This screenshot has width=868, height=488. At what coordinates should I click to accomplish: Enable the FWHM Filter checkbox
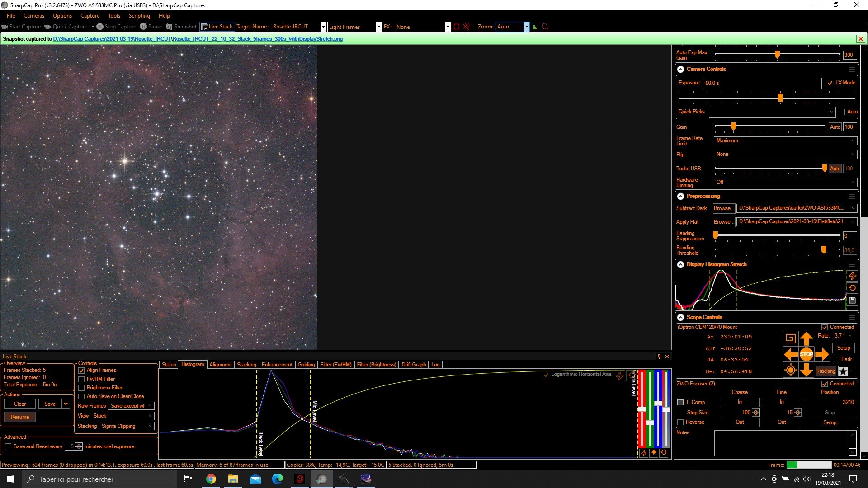(x=82, y=380)
